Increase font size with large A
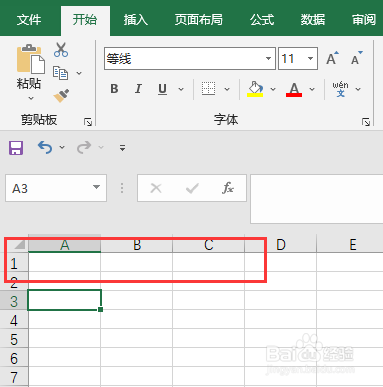Screen dimensions: 383x387 (332, 59)
